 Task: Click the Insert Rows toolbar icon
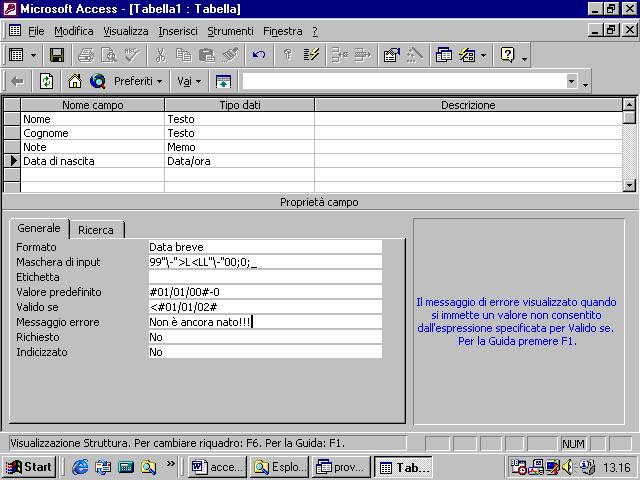pyautogui.click(x=339, y=55)
